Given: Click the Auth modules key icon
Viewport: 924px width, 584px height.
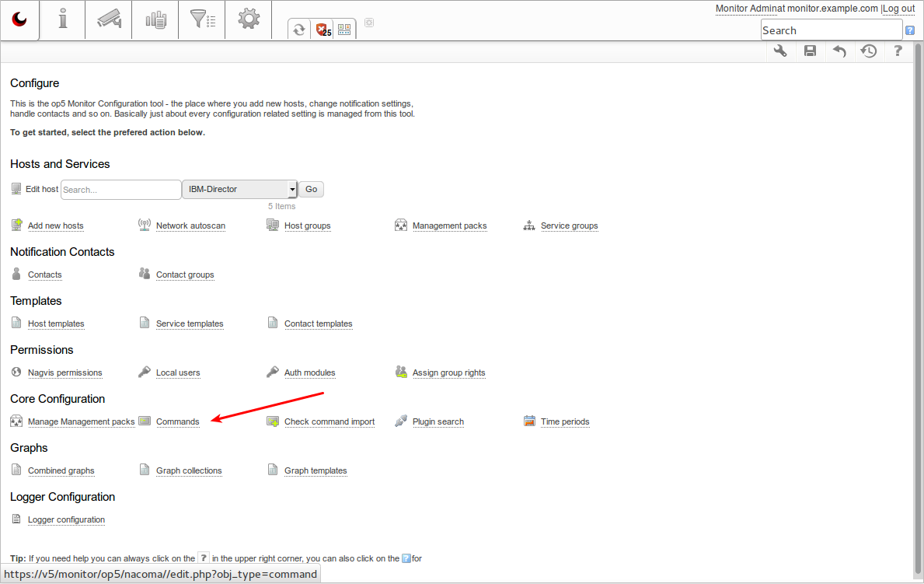Looking at the screenshot, I should [272, 372].
